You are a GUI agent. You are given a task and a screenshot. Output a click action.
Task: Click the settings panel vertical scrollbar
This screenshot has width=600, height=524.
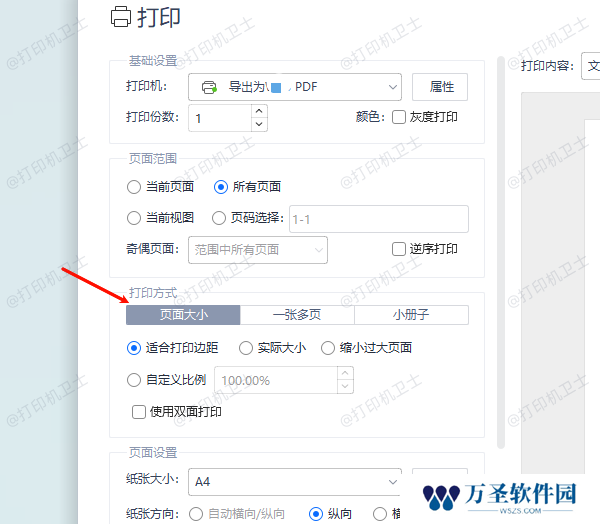pos(501,252)
